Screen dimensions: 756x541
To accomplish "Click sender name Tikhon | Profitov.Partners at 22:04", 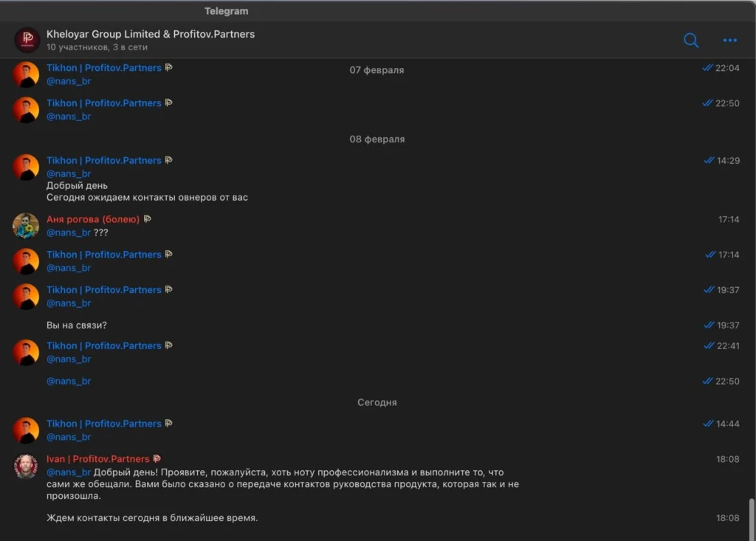I will [x=103, y=68].
